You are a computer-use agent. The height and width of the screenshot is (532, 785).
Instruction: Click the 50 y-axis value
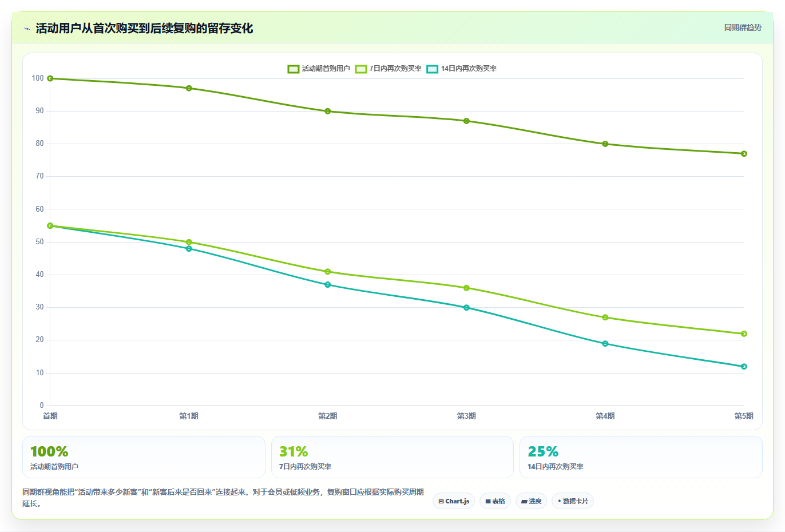pyautogui.click(x=39, y=242)
